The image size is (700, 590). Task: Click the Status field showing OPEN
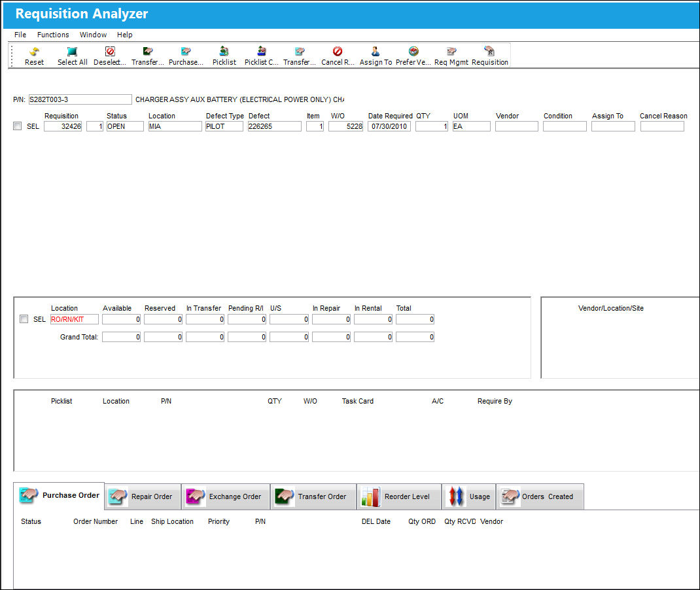pos(125,126)
